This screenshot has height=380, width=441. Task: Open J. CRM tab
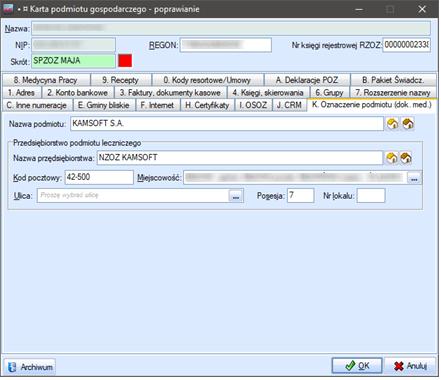point(289,105)
